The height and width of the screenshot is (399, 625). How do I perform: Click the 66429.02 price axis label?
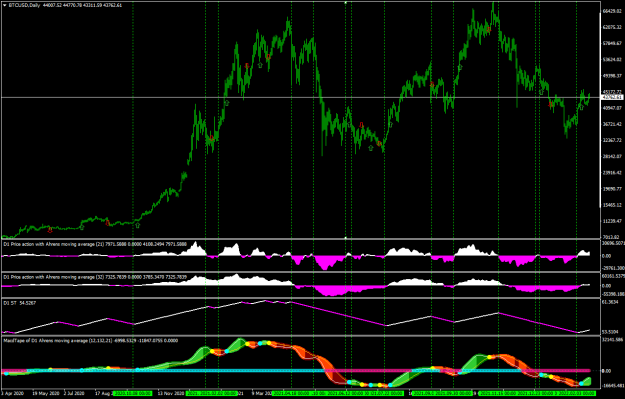pyautogui.click(x=613, y=11)
